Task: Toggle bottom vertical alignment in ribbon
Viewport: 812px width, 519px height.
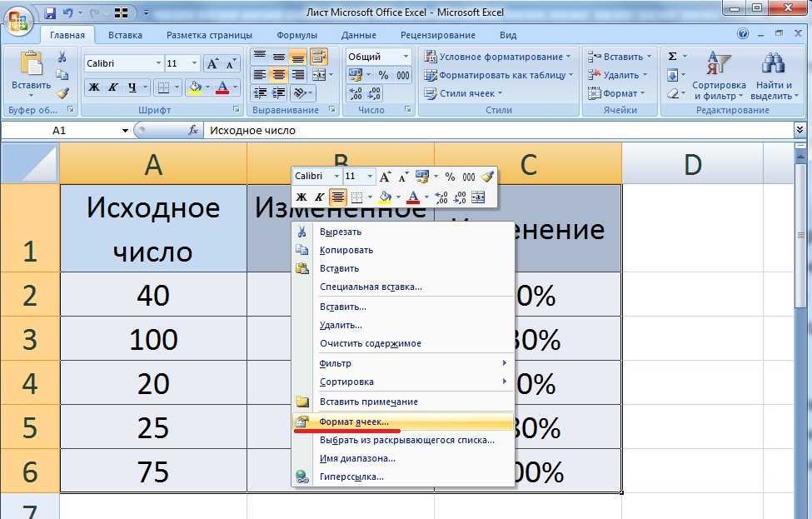Action: 298,56
